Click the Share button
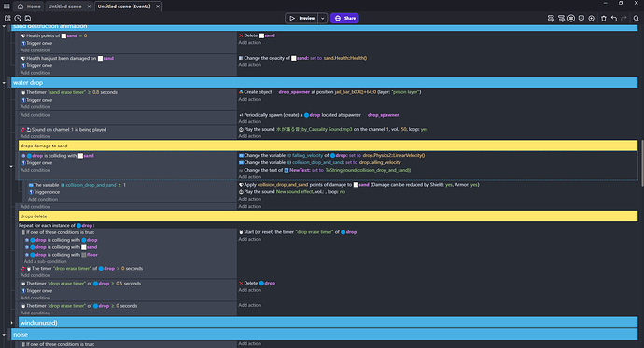This screenshot has width=644, height=348. pyautogui.click(x=344, y=18)
